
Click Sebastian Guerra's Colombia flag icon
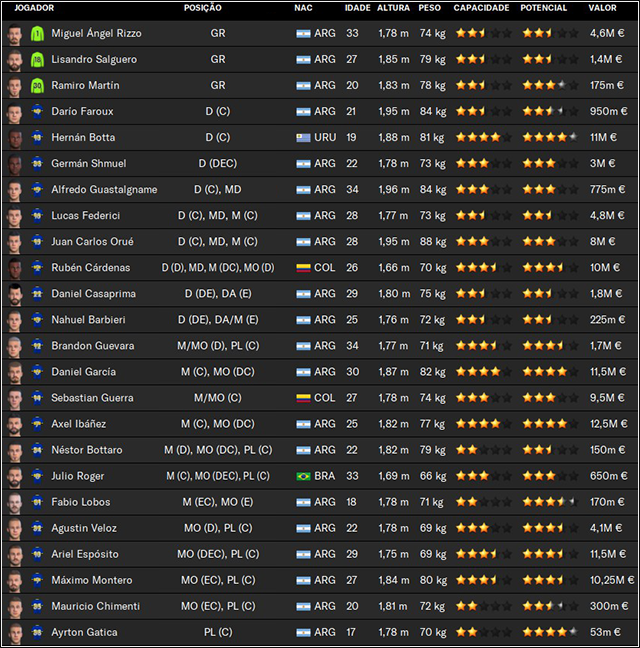click(303, 398)
